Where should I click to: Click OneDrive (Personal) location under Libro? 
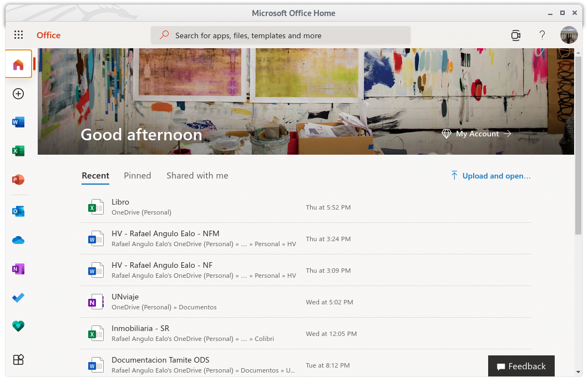point(141,212)
